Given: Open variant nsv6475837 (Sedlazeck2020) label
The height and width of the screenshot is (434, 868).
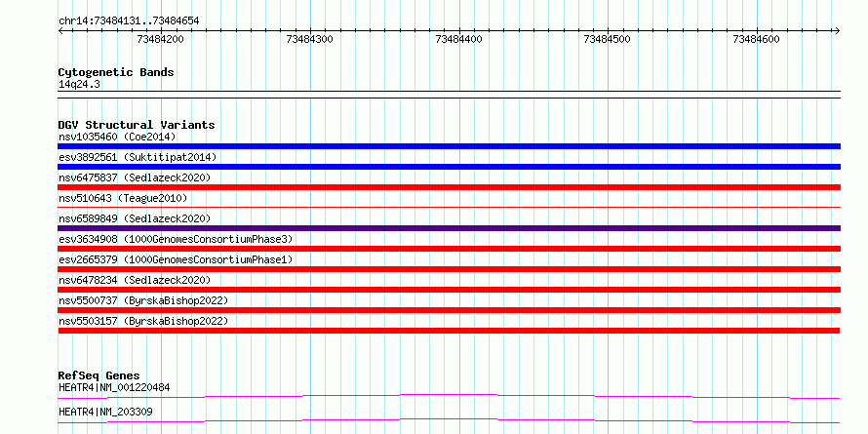Looking at the screenshot, I should [x=135, y=178].
